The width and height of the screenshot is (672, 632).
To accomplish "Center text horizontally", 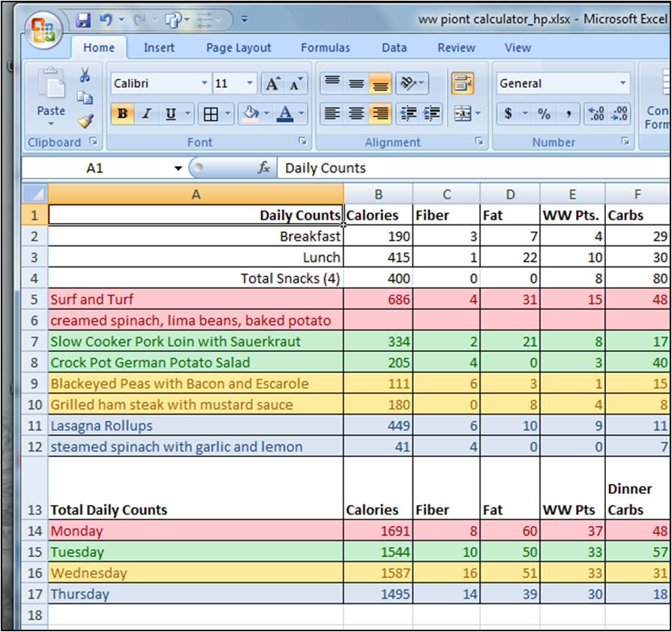I will click(356, 113).
